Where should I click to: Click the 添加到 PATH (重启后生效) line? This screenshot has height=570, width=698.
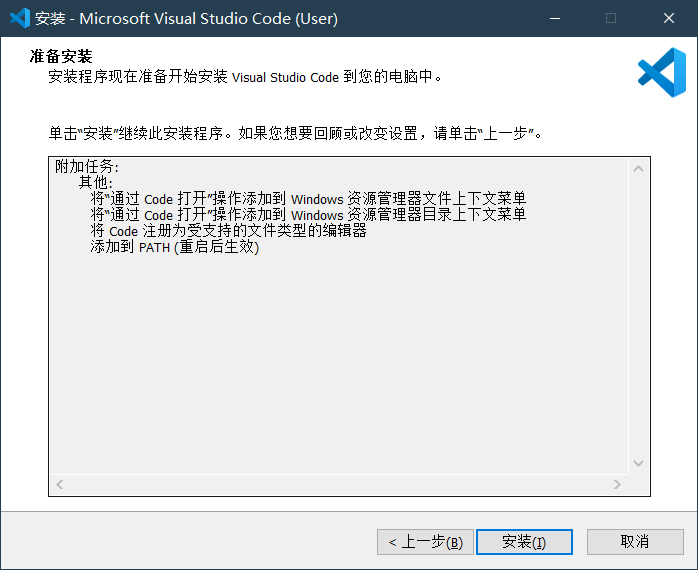[174, 247]
